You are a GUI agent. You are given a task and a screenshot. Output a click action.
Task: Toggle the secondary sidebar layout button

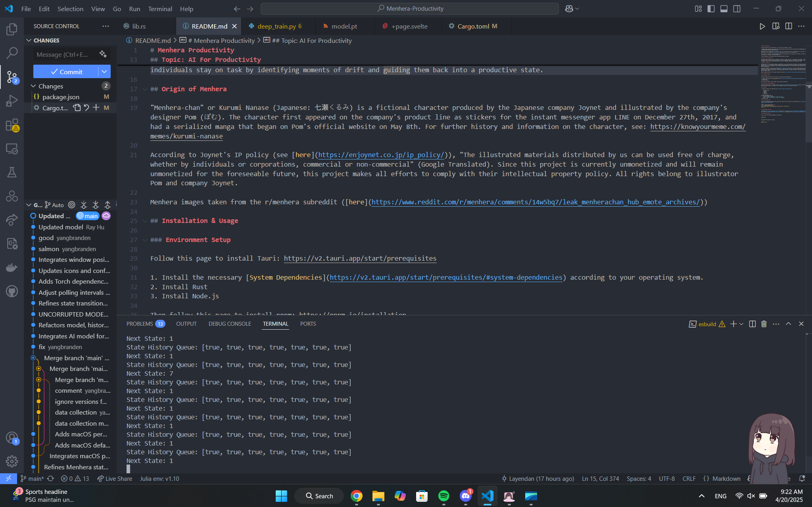click(737, 9)
